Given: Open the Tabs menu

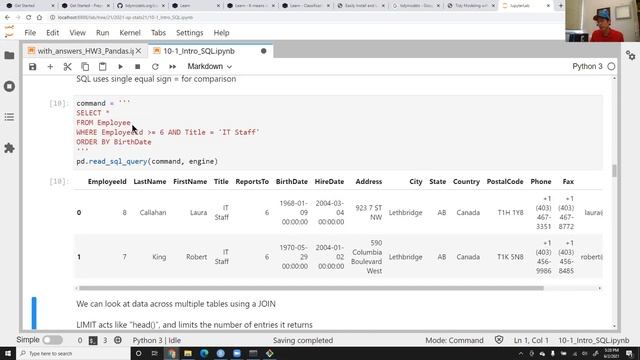Looking at the screenshot, I should 158,33.
